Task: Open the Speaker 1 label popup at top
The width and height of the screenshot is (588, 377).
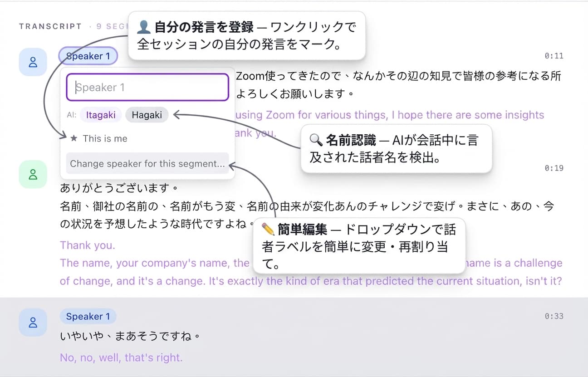Action: pyautogui.click(x=88, y=56)
